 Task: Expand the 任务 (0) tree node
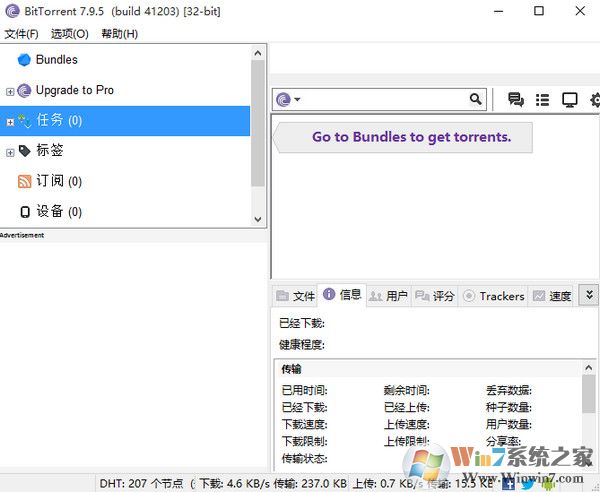pos(10,122)
